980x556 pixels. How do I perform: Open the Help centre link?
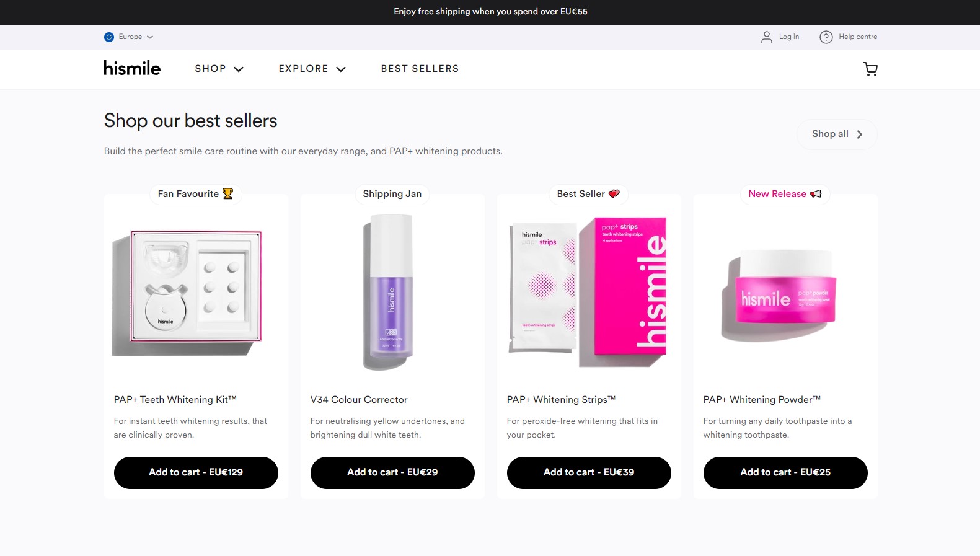click(858, 37)
